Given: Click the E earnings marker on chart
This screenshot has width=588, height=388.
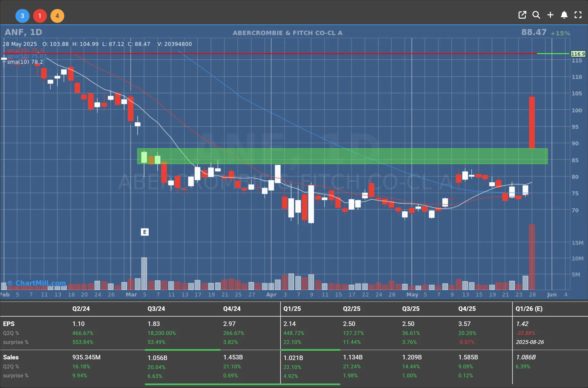Looking at the screenshot, I should click(x=145, y=232).
